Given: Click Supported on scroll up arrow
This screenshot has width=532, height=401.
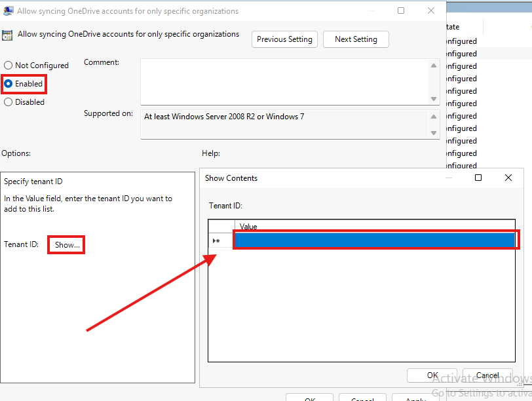Looking at the screenshot, I should coord(434,117).
